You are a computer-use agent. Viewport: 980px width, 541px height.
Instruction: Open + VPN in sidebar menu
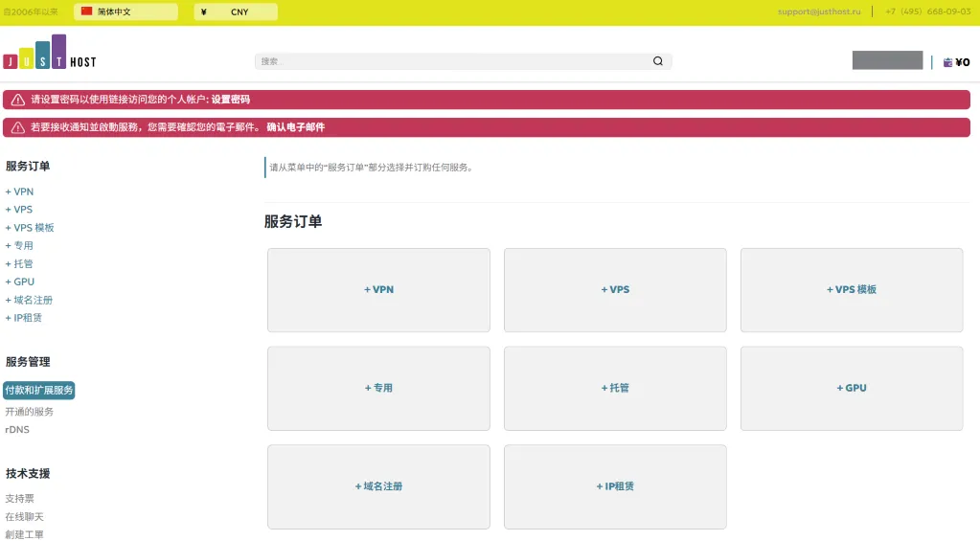[19, 192]
